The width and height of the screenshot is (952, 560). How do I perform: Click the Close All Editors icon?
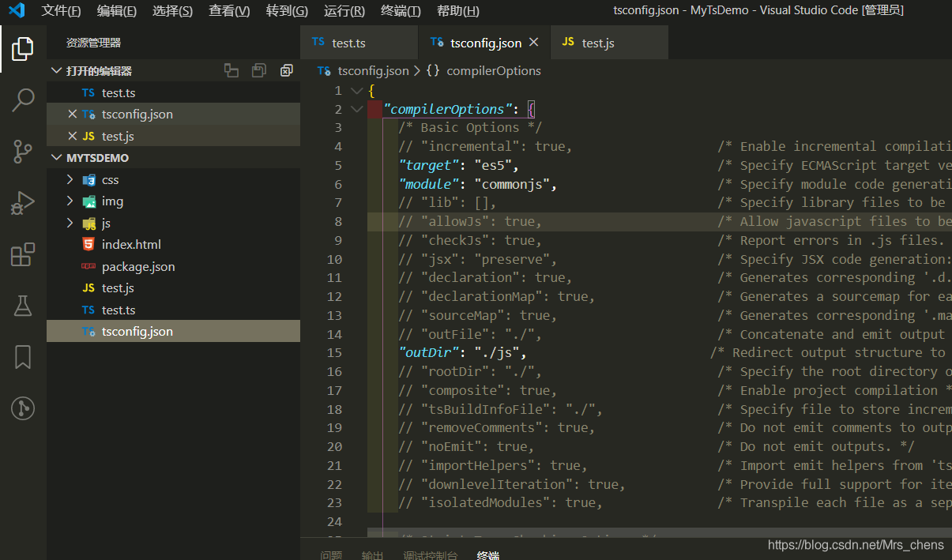tap(286, 71)
